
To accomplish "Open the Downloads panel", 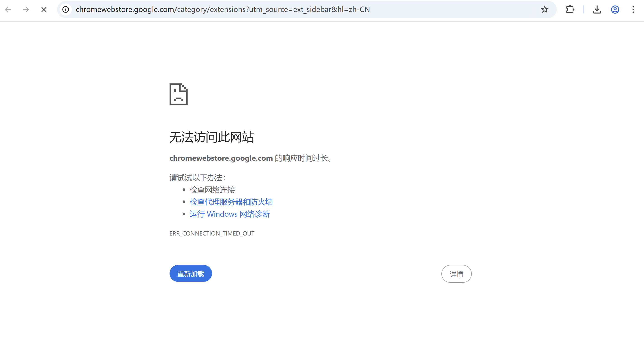I will coord(597,9).
